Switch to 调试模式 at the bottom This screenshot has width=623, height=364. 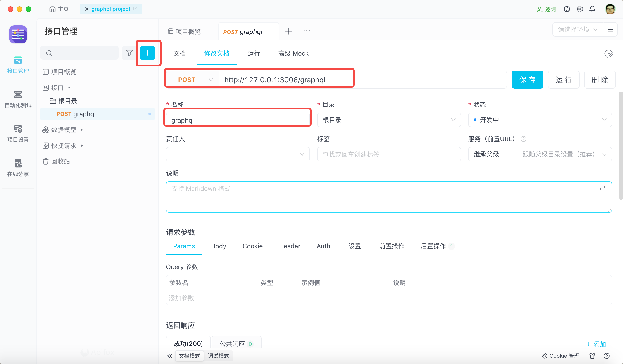(x=219, y=356)
